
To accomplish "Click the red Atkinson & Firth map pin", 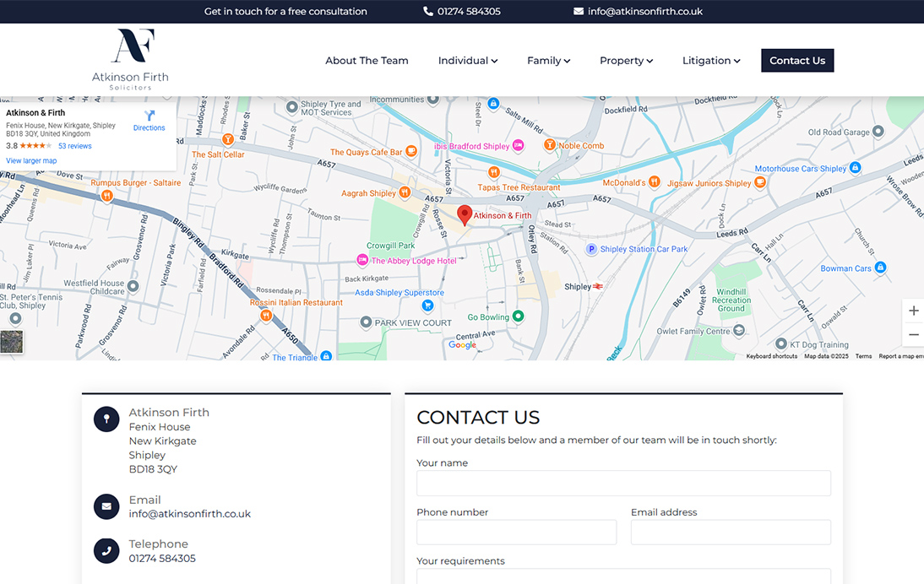I will (x=465, y=214).
